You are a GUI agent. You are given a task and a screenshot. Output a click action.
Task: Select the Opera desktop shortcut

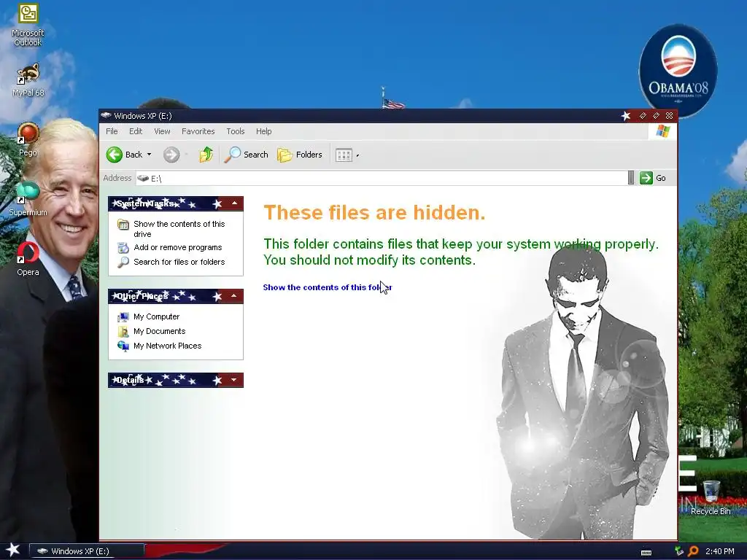[28, 259]
